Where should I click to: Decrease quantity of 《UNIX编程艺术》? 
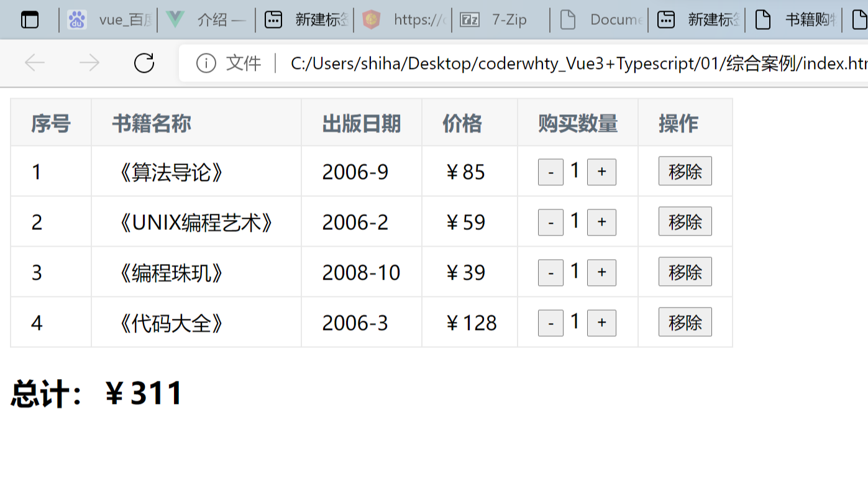pyautogui.click(x=550, y=222)
